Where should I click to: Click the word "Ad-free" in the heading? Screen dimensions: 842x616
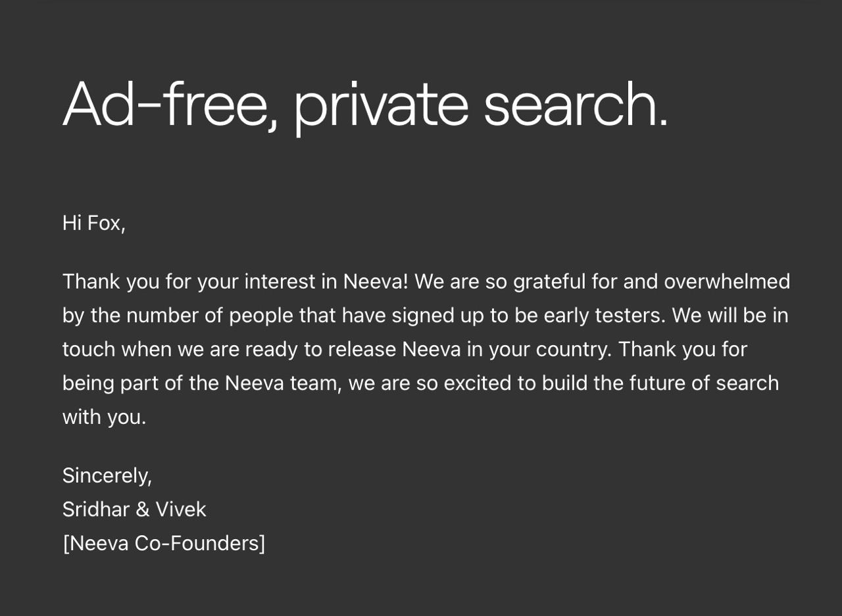tap(170, 105)
